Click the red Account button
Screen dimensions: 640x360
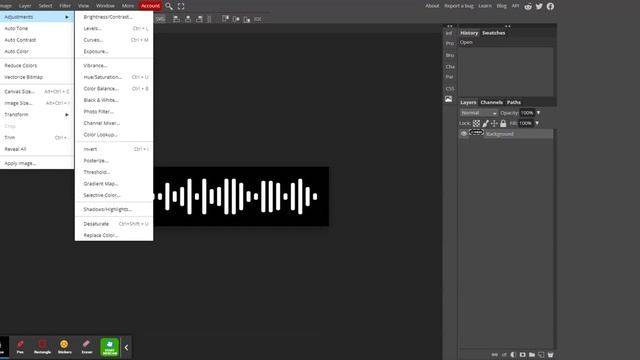tap(150, 6)
